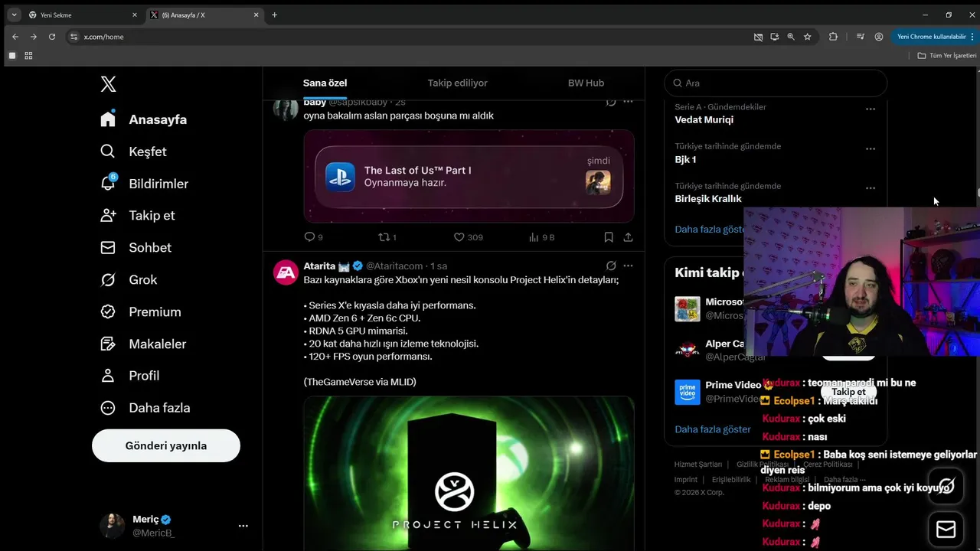Click Takip et button for Prime Video
This screenshot has width=980, height=551.
[x=848, y=392]
